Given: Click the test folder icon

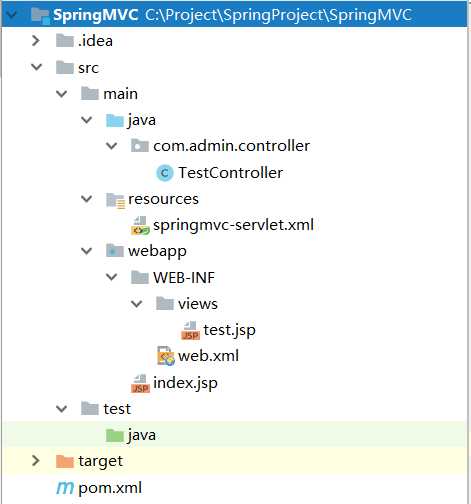Looking at the screenshot, I should 90,409.
